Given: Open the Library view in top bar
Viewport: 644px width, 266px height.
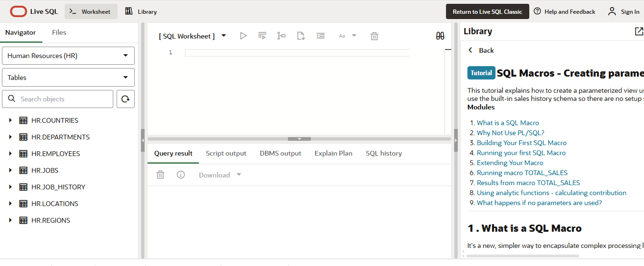Looking at the screenshot, I should (141, 11).
